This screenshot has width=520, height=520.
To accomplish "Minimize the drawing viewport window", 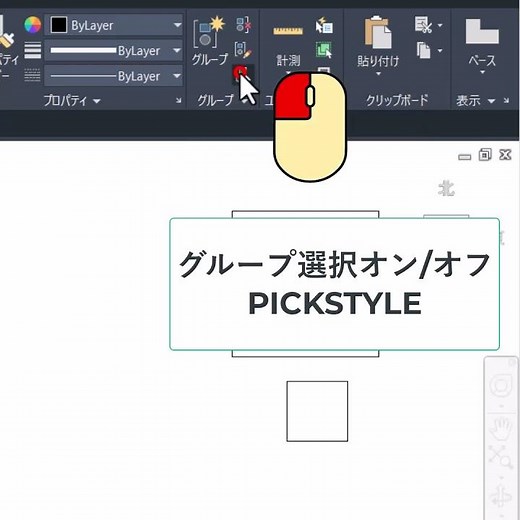I will [464, 157].
